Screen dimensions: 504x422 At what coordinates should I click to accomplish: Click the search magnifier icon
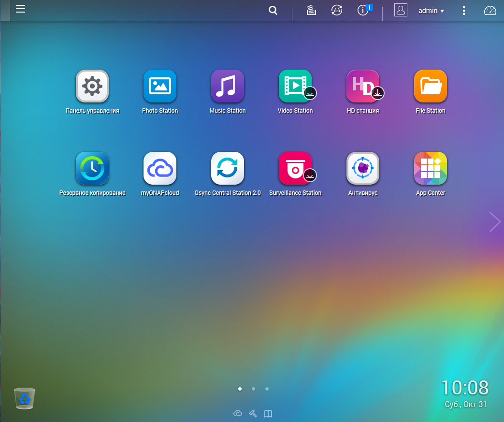(273, 11)
